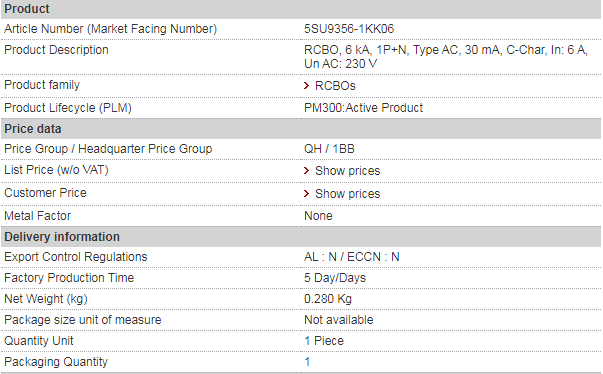Click the AL : N / ECCN : N value
The image size is (603, 374).
[351, 257]
